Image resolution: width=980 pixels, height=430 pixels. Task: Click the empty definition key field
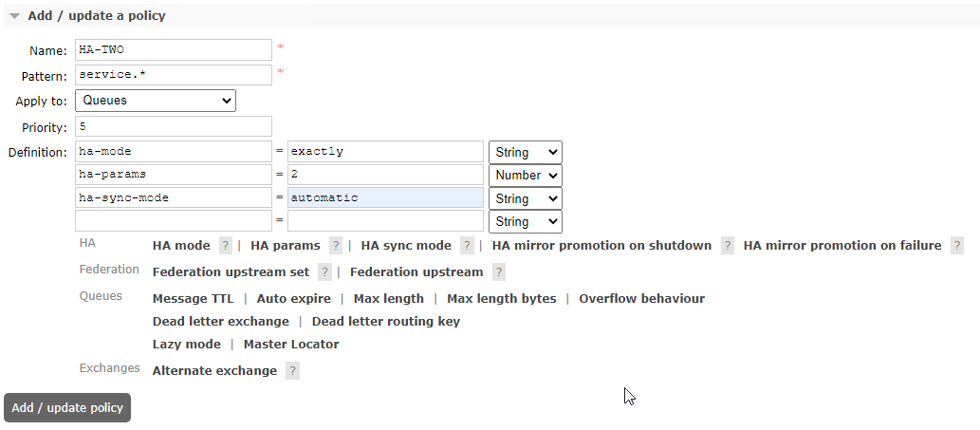[174, 221]
